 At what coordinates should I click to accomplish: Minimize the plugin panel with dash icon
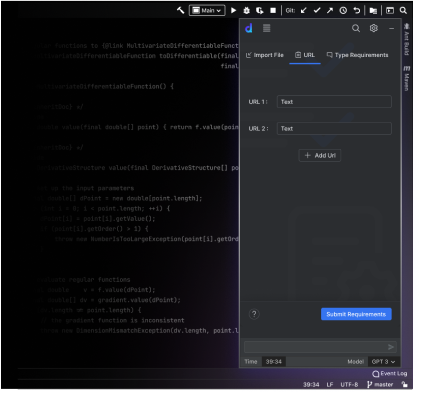391,29
